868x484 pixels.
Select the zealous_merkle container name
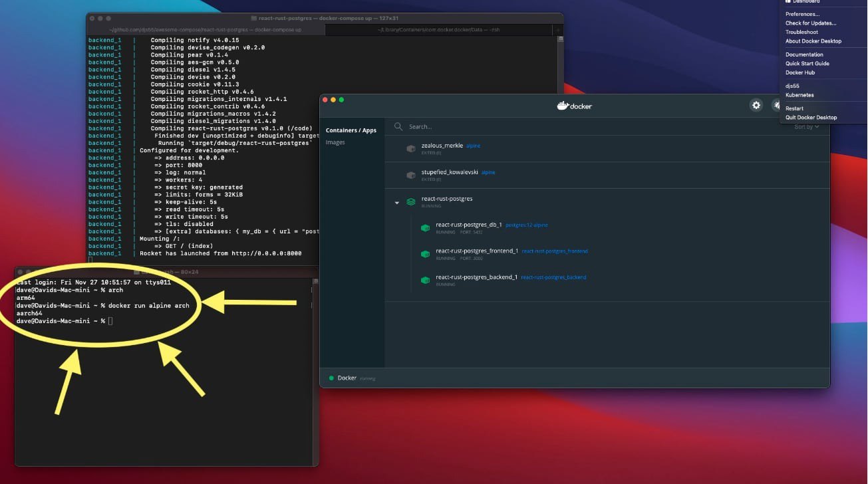(442, 146)
